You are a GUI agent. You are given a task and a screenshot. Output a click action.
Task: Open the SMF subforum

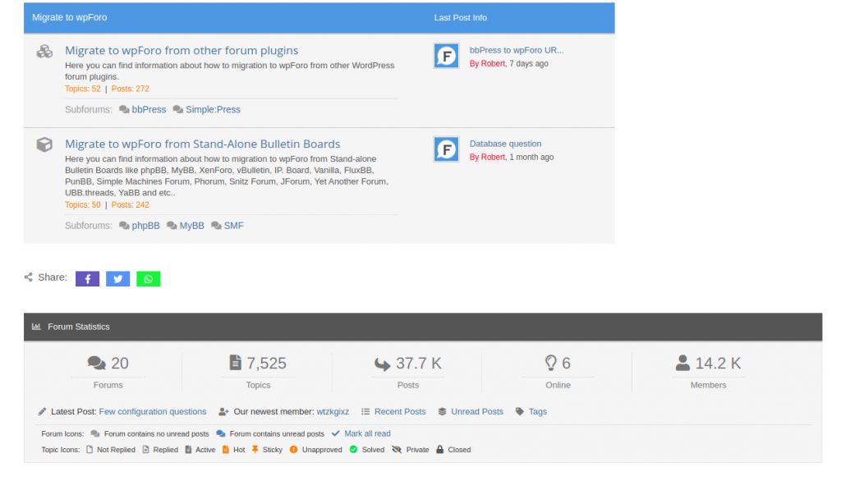[x=233, y=226]
